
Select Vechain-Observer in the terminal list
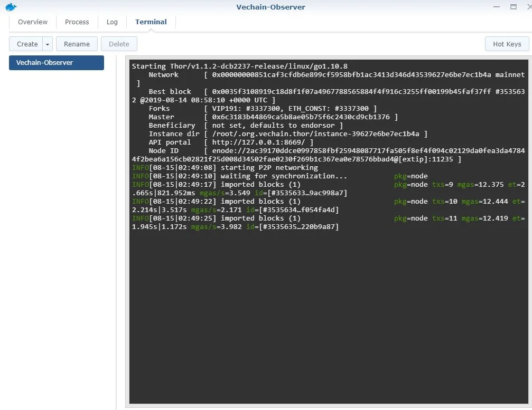point(57,63)
